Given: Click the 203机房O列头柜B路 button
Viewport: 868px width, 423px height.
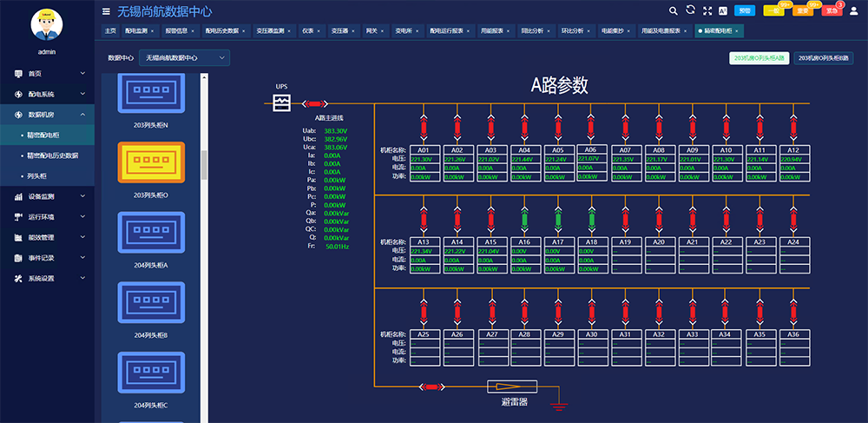Looking at the screenshot, I should tap(824, 58).
